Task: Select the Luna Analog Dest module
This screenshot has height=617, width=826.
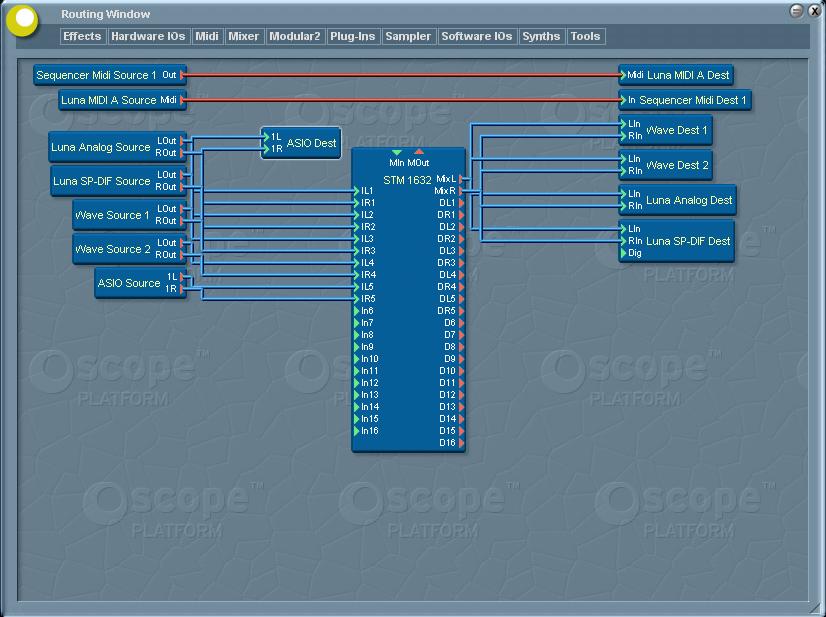Action: [x=677, y=200]
